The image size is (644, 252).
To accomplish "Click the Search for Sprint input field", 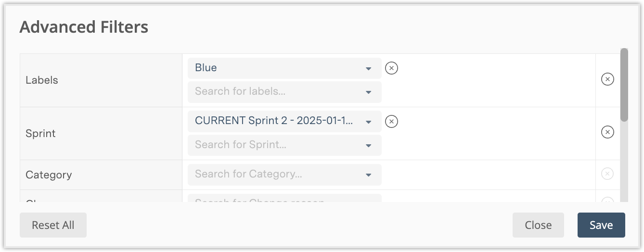I will coord(274,145).
